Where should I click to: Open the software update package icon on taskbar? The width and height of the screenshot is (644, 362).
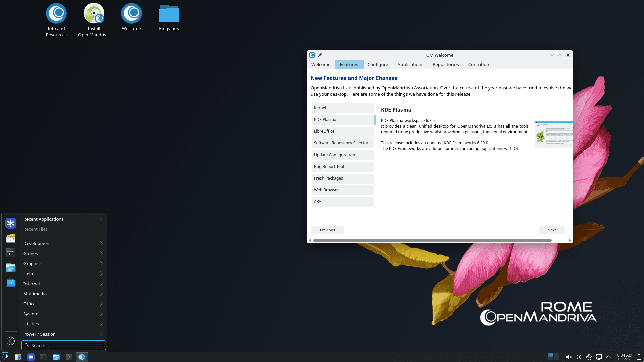(18, 357)
